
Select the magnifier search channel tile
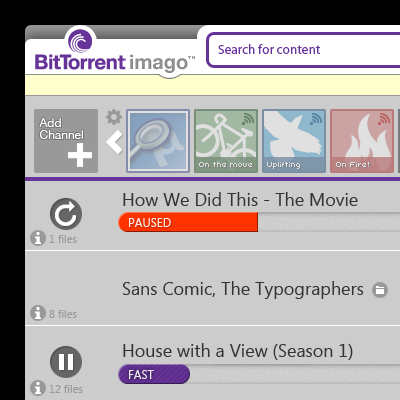coord(158,141)
